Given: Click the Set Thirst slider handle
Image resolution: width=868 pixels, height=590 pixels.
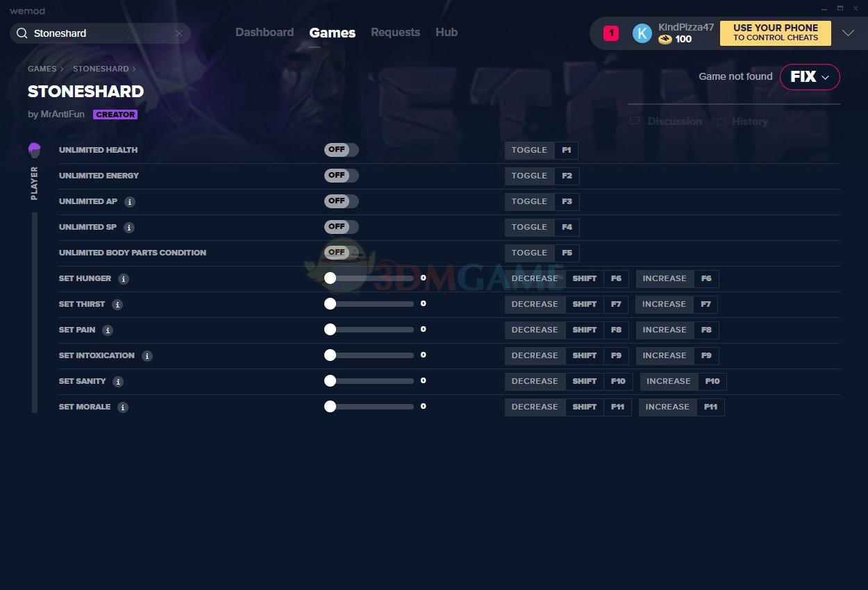Looking at the screenshot, I should (x=331, y=304).
